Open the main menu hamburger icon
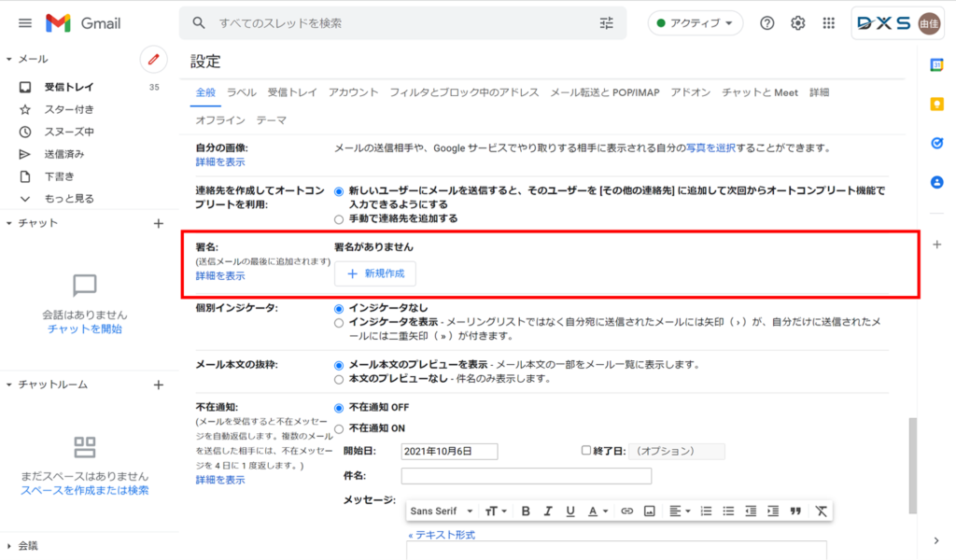This screenshot has width=956, height=560. pos(25,23)
